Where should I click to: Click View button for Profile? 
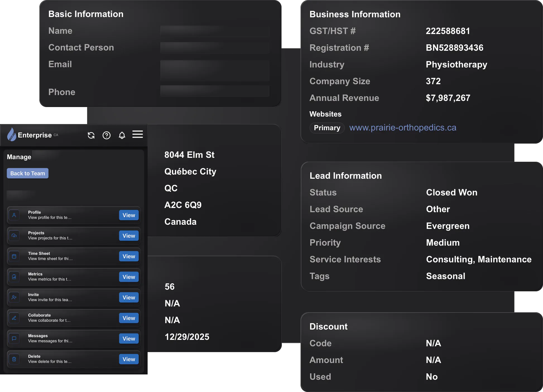[129, 215]
